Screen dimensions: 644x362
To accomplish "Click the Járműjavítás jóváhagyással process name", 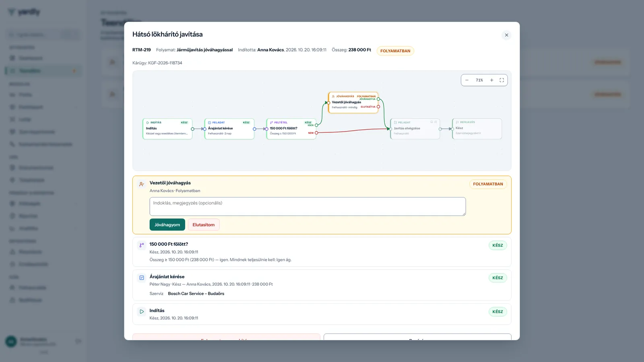I will 204,50.
